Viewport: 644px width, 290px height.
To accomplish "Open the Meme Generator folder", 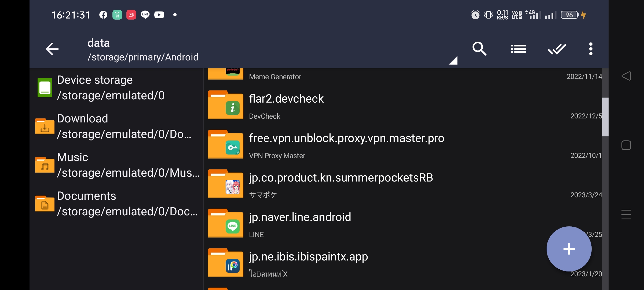I will click(275, 77).
